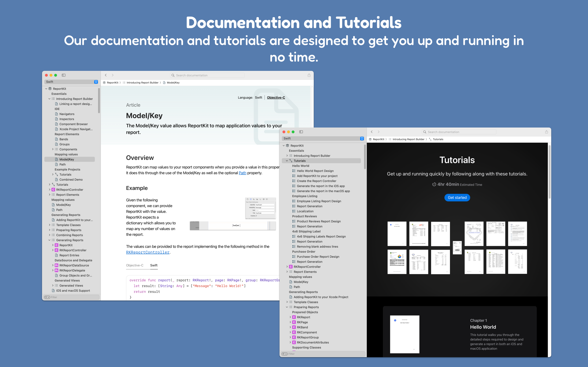Click the Search documentation field in the Tutorials window
588x367 pixels.
click(x=459, y=132)
